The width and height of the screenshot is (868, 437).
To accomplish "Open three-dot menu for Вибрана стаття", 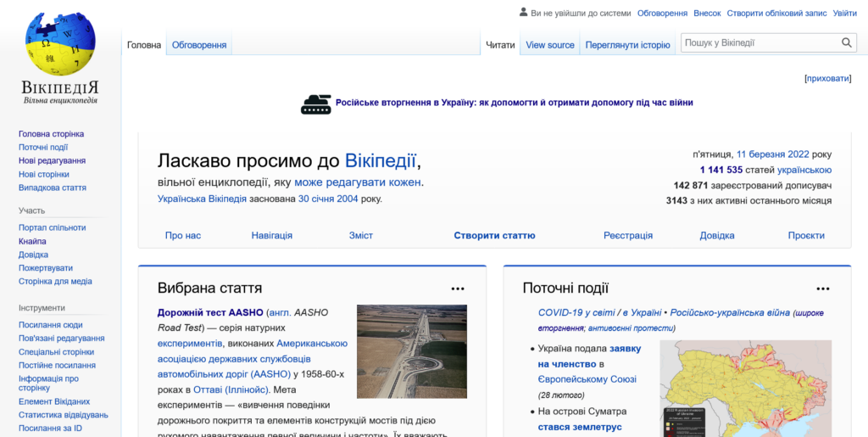I will point(458,289).
